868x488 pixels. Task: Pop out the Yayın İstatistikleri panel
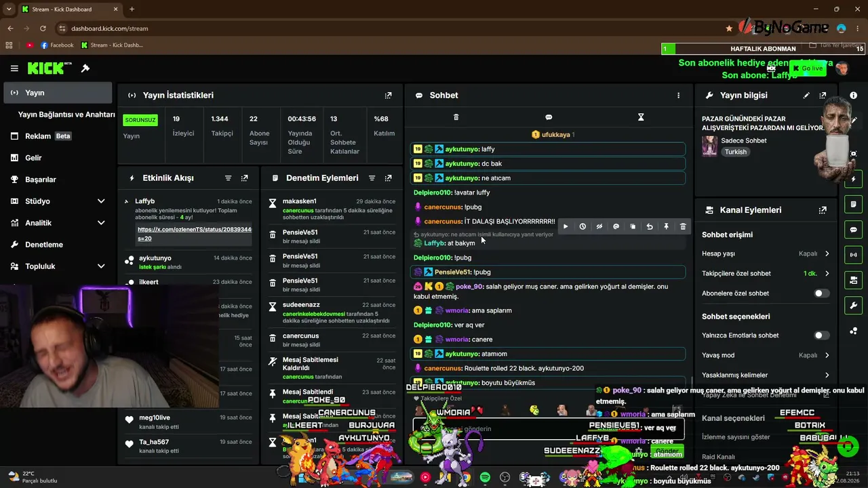click(x=388, y=96)
